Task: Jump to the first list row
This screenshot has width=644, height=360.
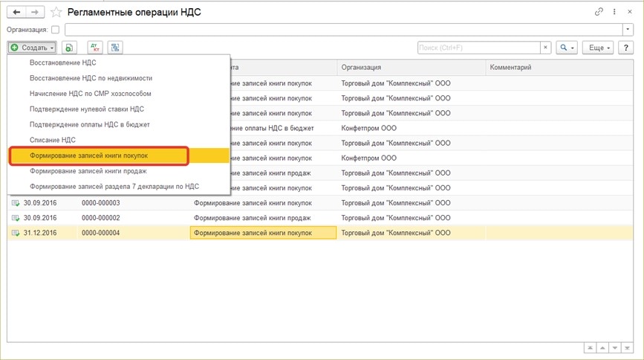Action: point(588,348)
